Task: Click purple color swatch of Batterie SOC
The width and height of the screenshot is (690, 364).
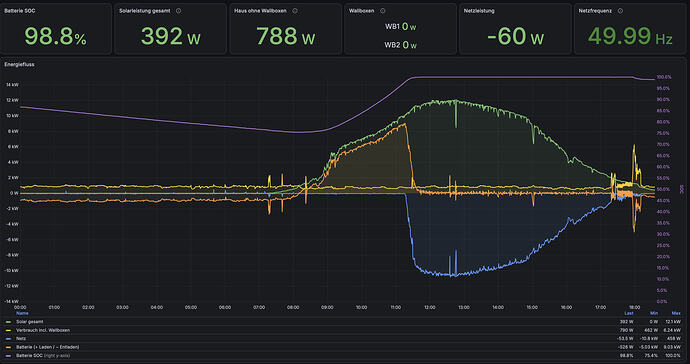Action: pyautogui.click(x=8, y=356)
